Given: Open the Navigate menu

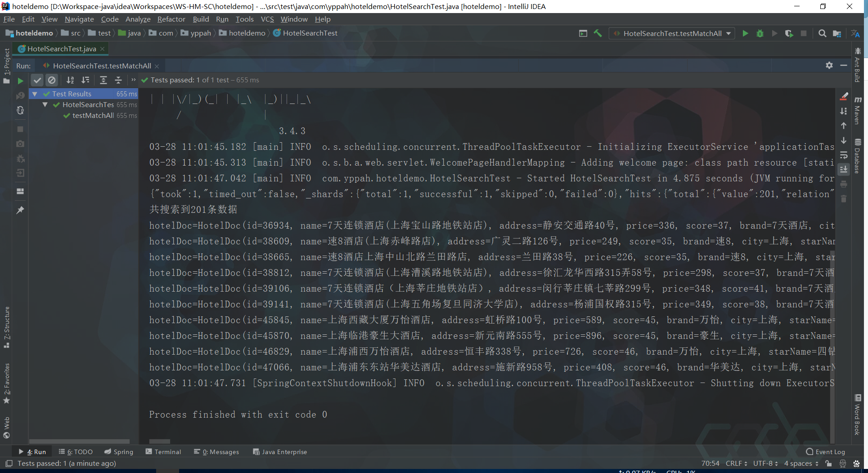Looking at the screenshot, I should (x=79, y=19).
